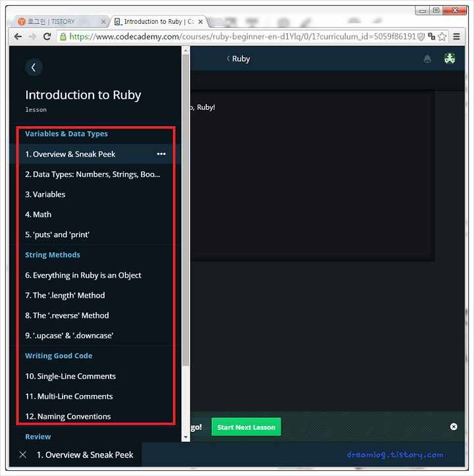Dismiss the banner with round X icon
474x476 pixels.
tap(454, 427)
